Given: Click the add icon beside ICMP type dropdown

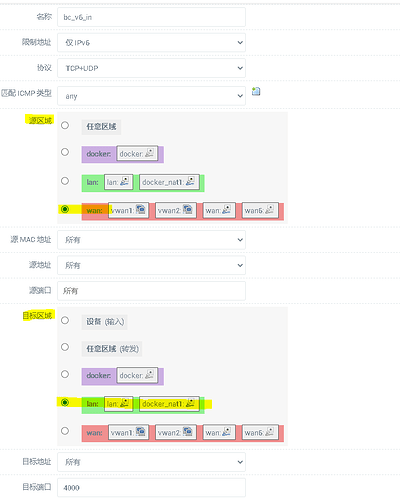Looking at the screenshot, I should [256, 91].
